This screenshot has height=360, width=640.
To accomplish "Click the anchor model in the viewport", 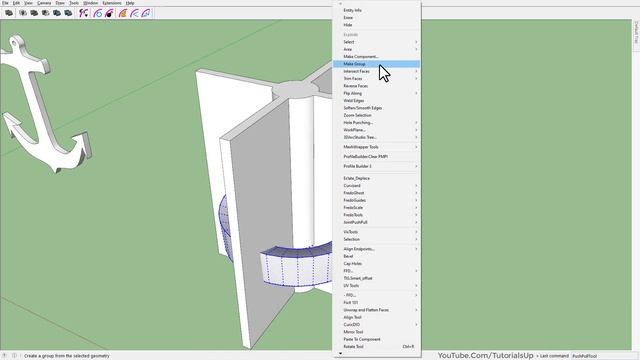I will coord(45,104).
